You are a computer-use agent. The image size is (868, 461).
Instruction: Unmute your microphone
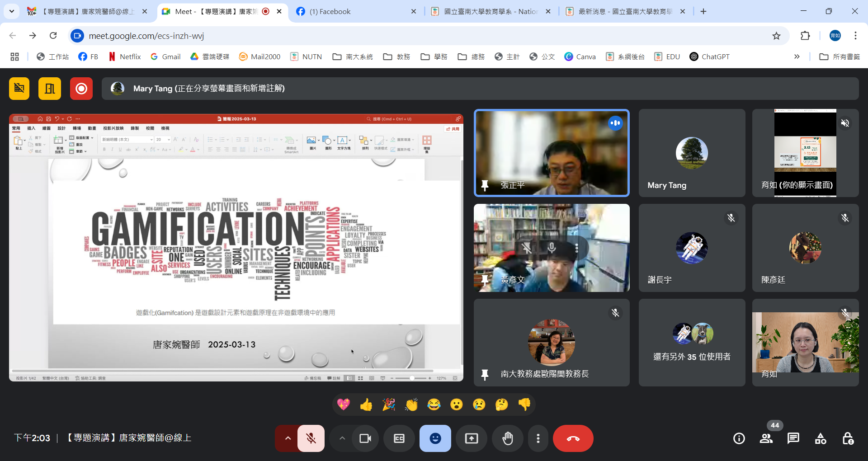click(x=311, y=438)
